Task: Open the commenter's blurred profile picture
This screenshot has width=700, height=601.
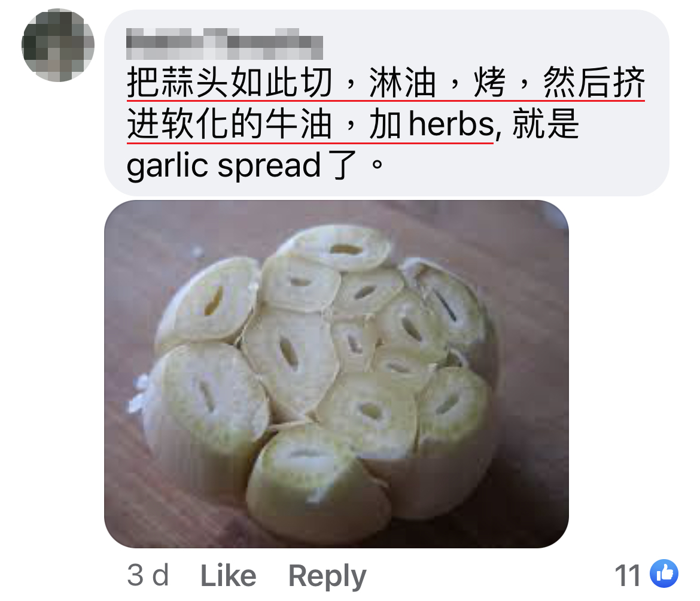Action: point(58,45)
